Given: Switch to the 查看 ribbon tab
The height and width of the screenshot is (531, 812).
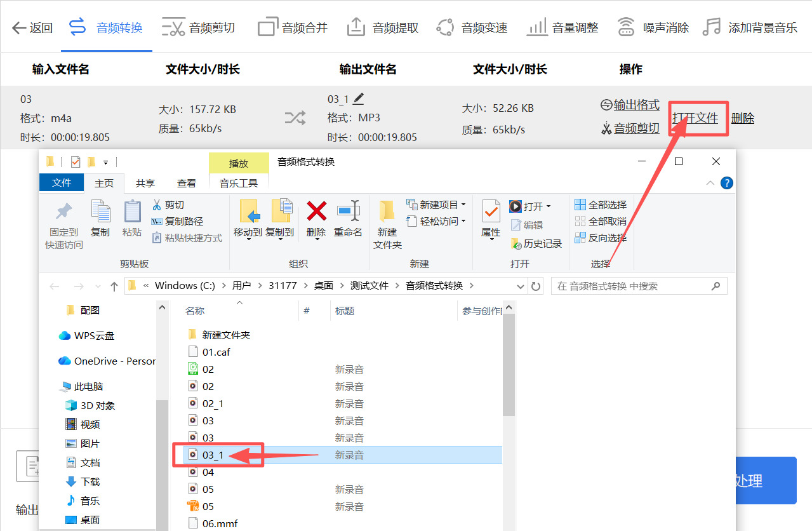Looking at the screenshot, I should (x=186, y=183).
